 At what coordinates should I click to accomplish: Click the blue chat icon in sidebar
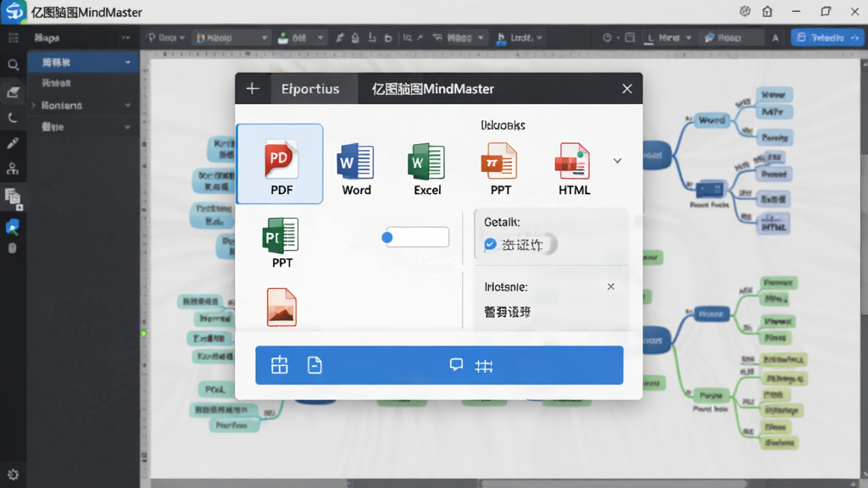[12, 226]
